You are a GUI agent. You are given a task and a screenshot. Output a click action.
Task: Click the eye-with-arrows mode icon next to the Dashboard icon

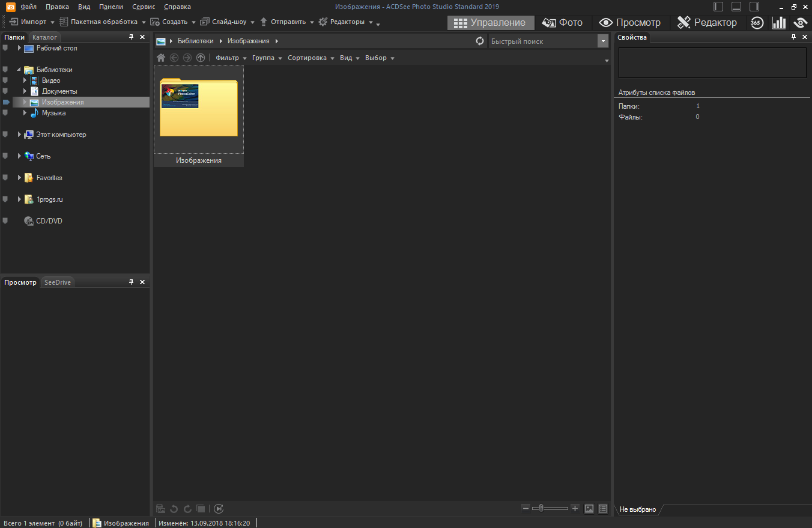800,23
